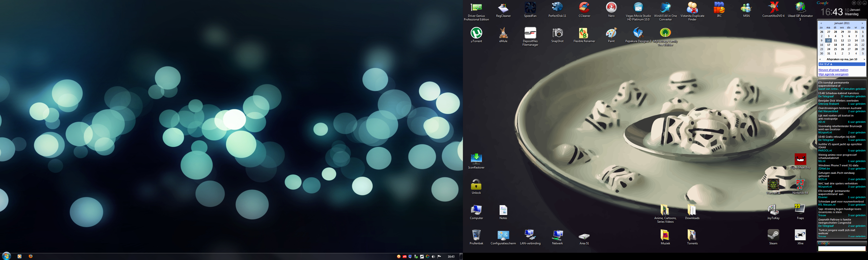Show previous day's appointments arrow
This screenshot has width=868, height=260.
[820, 59]
